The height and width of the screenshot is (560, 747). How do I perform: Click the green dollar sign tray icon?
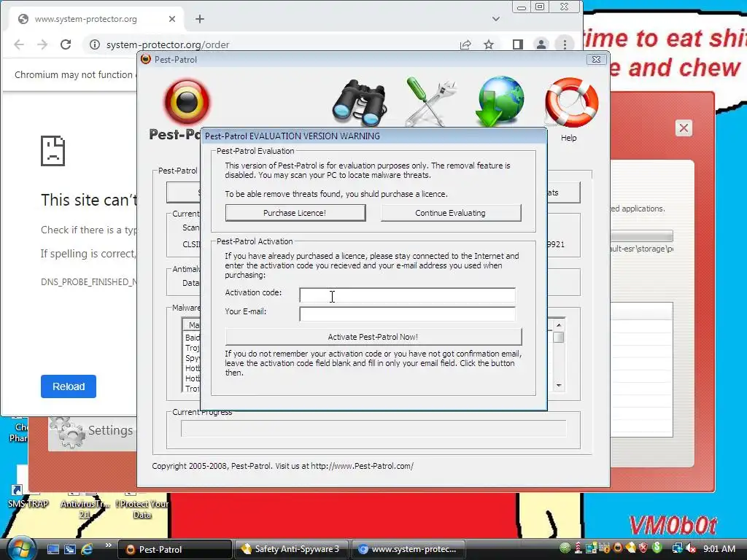pyautogui.click(x=657, y=548)
